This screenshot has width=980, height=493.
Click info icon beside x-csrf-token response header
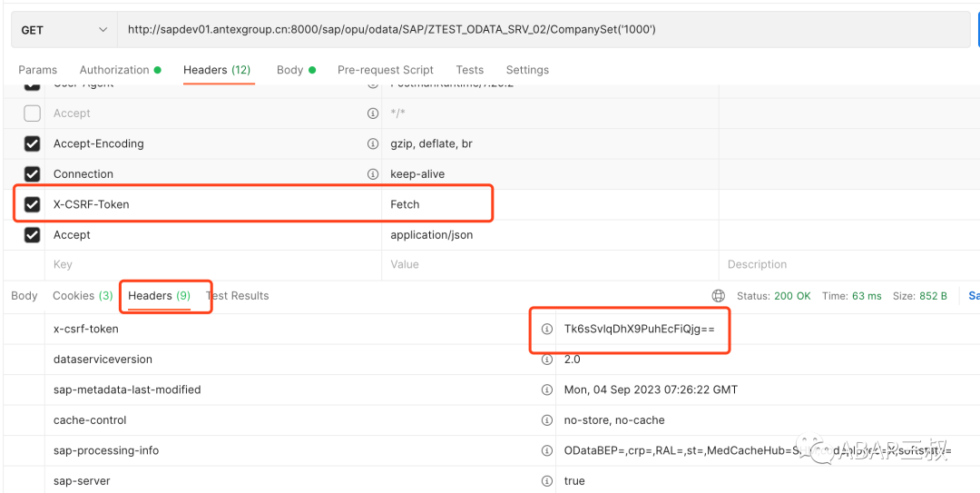point(547,329)
